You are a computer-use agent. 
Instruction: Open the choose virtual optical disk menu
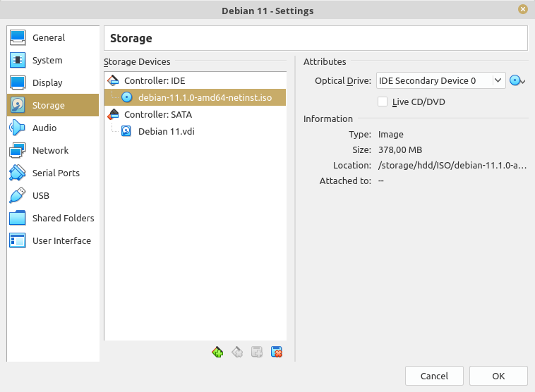[517, 81]
